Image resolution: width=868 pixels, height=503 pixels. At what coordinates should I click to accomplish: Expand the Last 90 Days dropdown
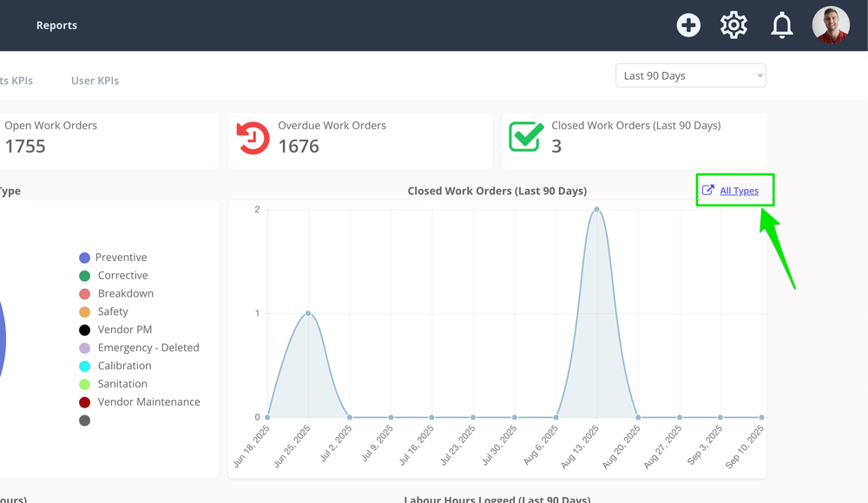[x=690, y=75]
